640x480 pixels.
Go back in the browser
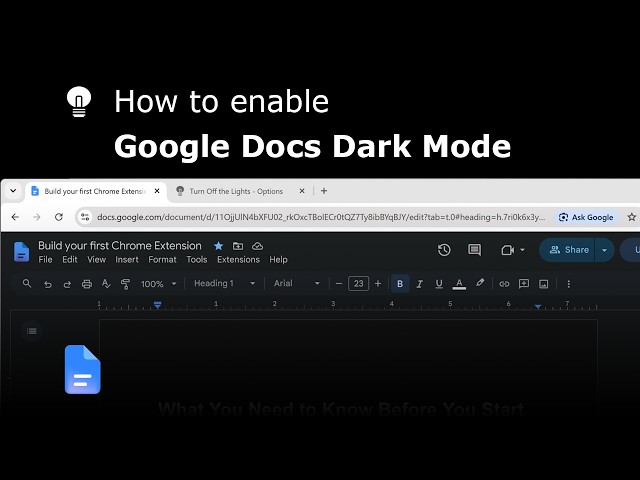15,217
